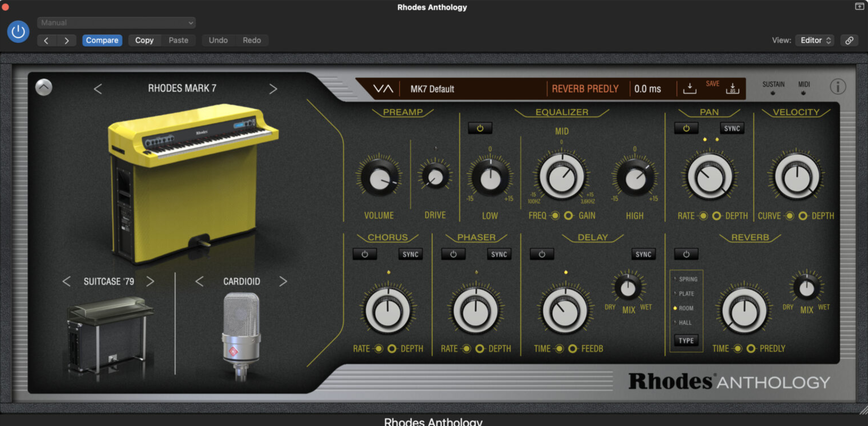Image resolution: width=868 pixels, height=426 pixels.
Task: Click the Equalizer LOW knob
Action: (490, 179)
